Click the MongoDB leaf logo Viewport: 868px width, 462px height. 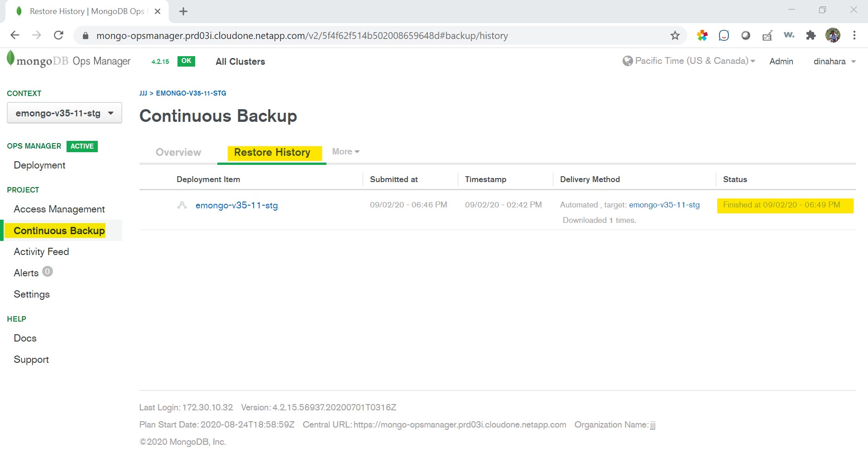(x=10, y=59)
